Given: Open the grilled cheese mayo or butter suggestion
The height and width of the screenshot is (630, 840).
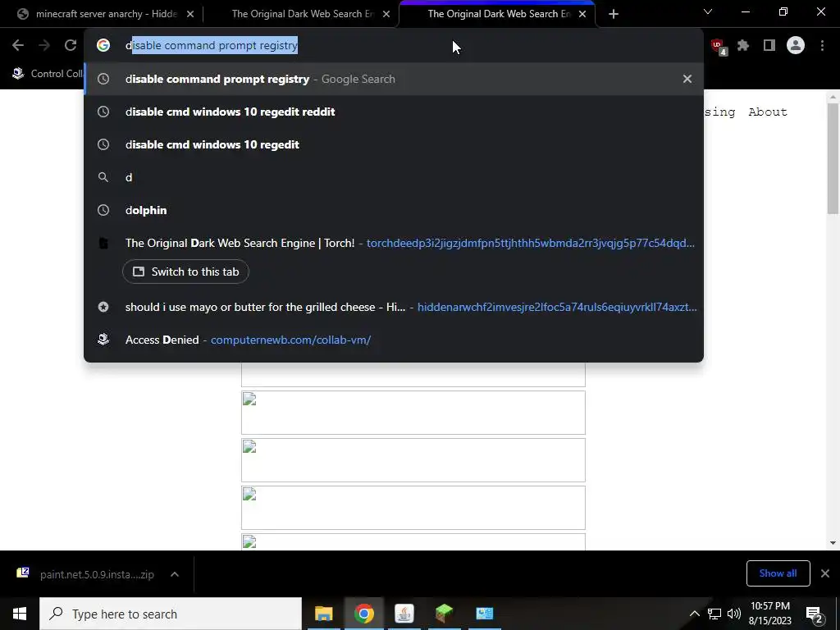Looking at the screenshot, I should [394, 307].
